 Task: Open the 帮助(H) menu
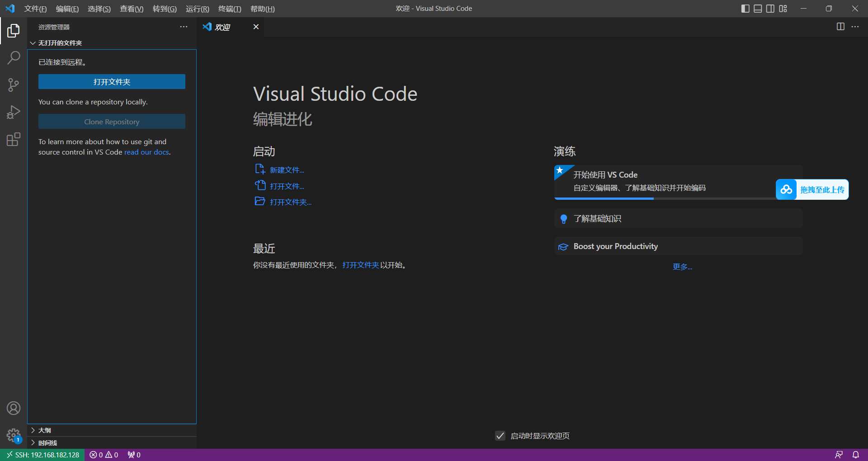[263, 9]
